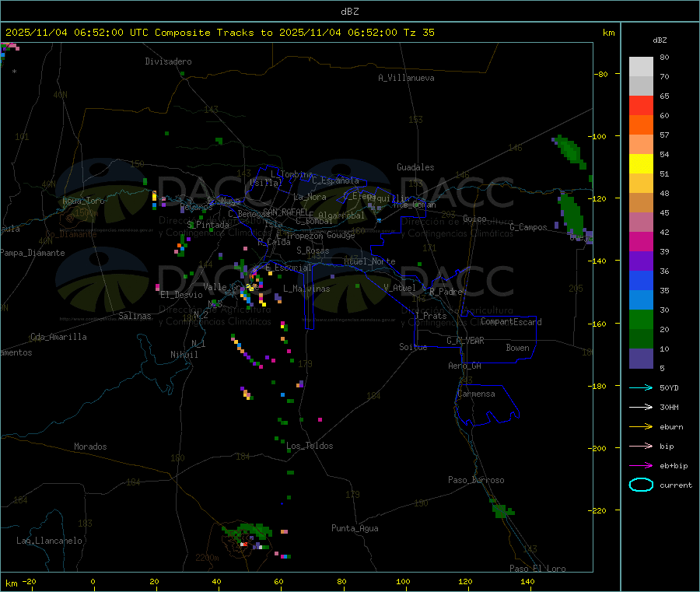Pick the red swatch in dBZ scale

point(641,105)
